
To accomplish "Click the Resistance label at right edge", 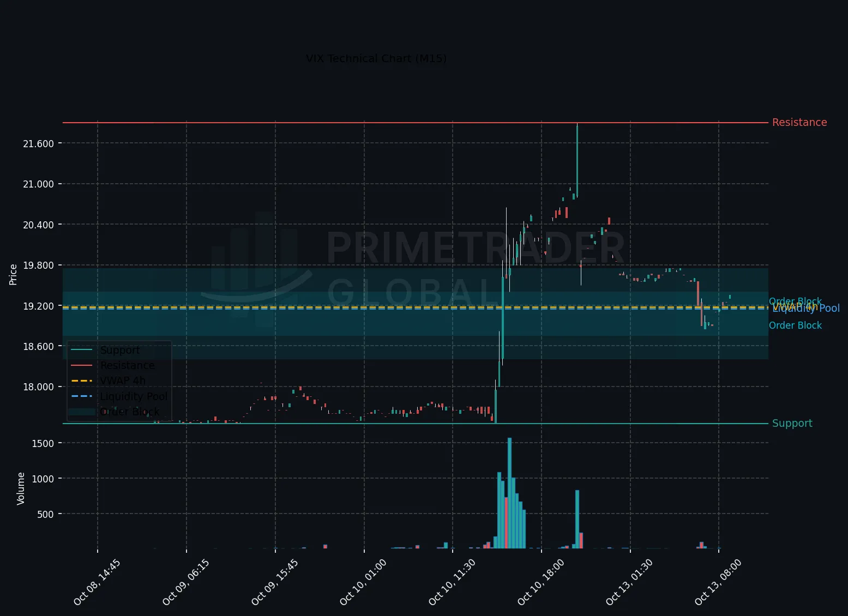I will pos(799,123).
